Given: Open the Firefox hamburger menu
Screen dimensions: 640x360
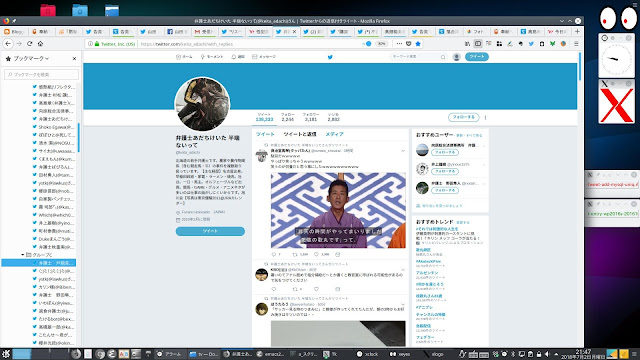Looking at the screenshot, I should pos(576,44).
